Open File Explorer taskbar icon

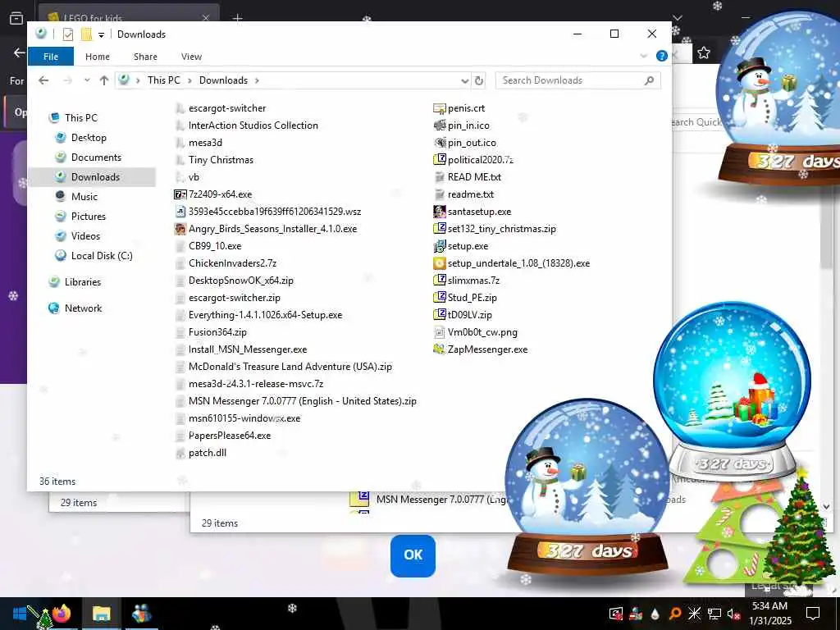[101, 614]
